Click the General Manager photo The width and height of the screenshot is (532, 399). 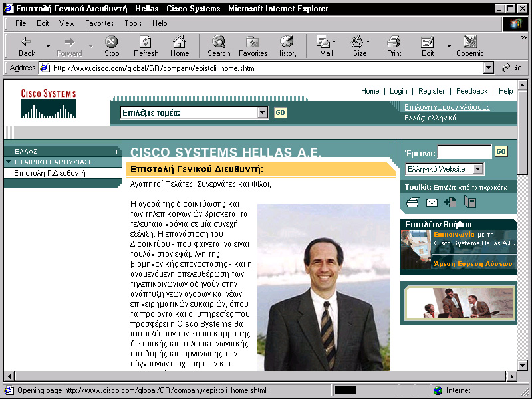tap(324, 287)
